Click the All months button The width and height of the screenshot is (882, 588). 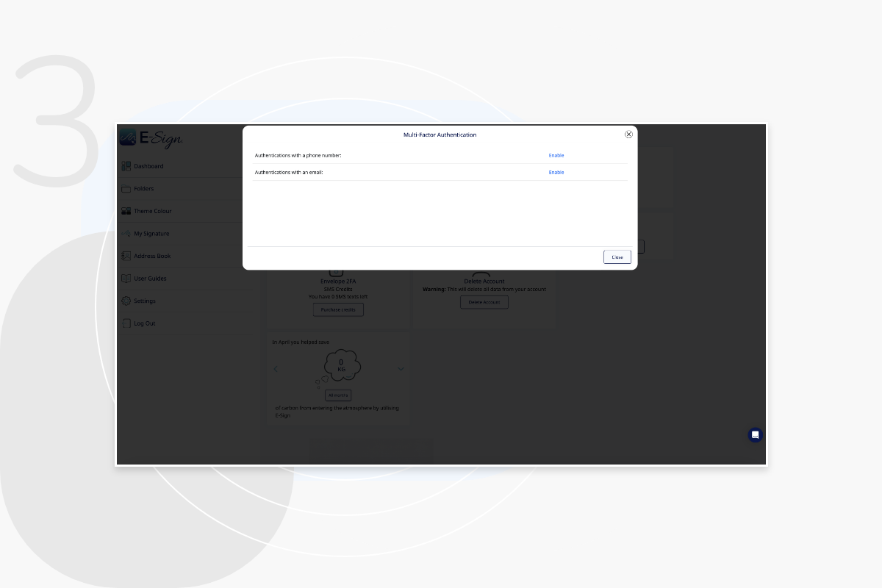338,395
